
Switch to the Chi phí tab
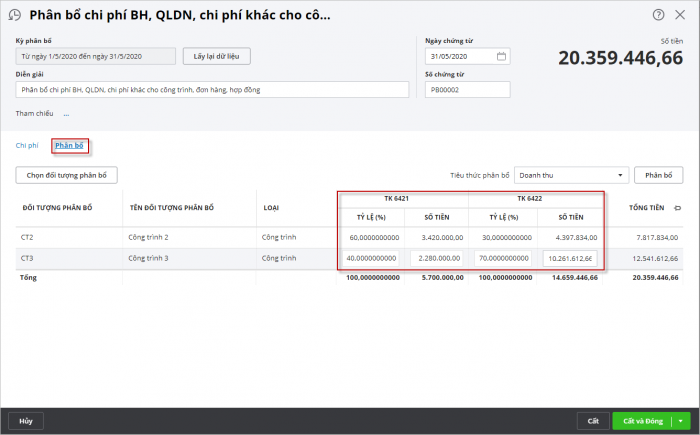pyautogui.click(x=27, y=146)
